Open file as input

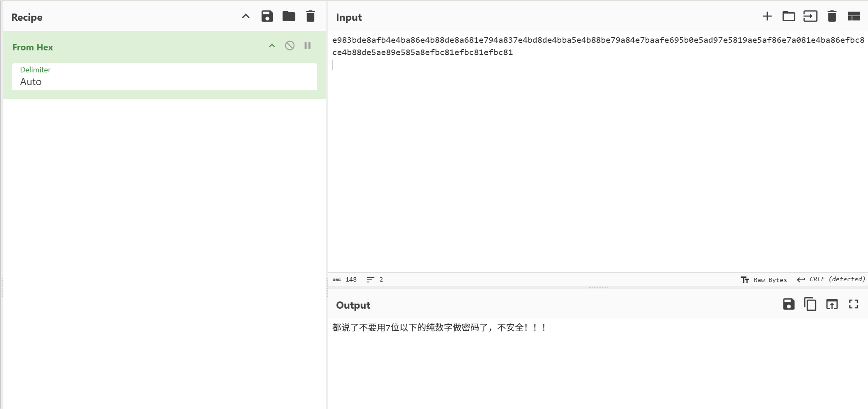[x=810, y=17]
